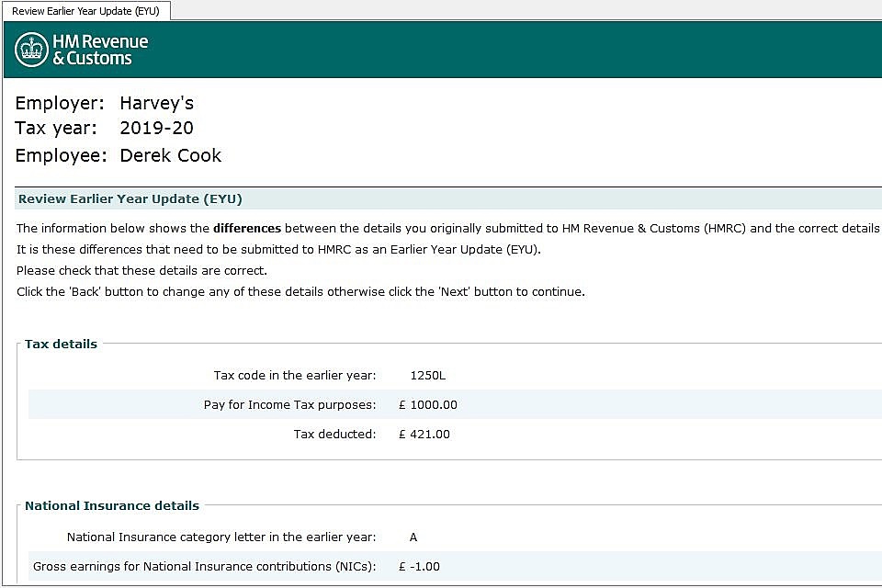This screenshot has height=588, width=882.
Task: Click the 'Tax code in the earlier year' label
Action: [294, 375]
